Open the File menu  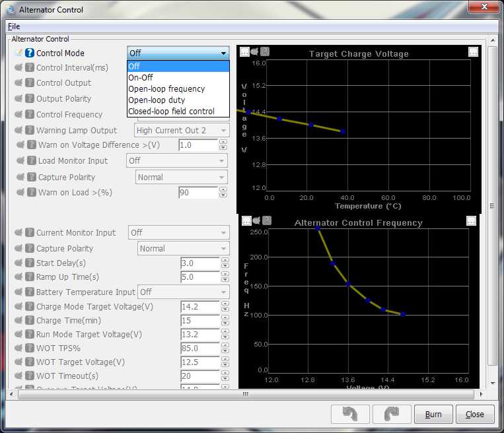13,26
